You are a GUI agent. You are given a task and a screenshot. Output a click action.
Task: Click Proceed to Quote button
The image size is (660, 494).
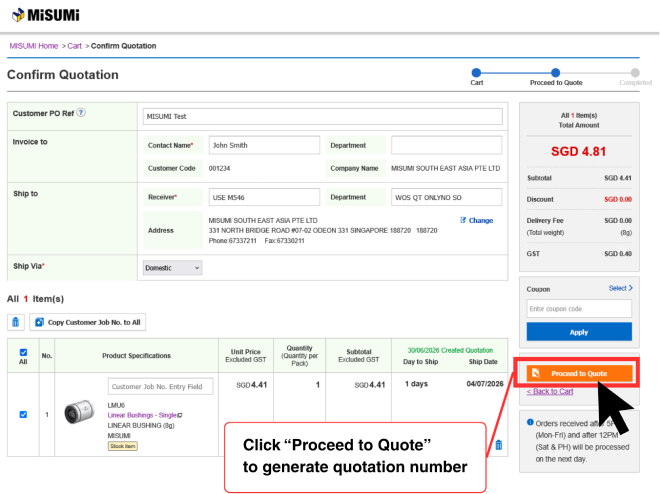pyautogui.click(x=579, y=373)
